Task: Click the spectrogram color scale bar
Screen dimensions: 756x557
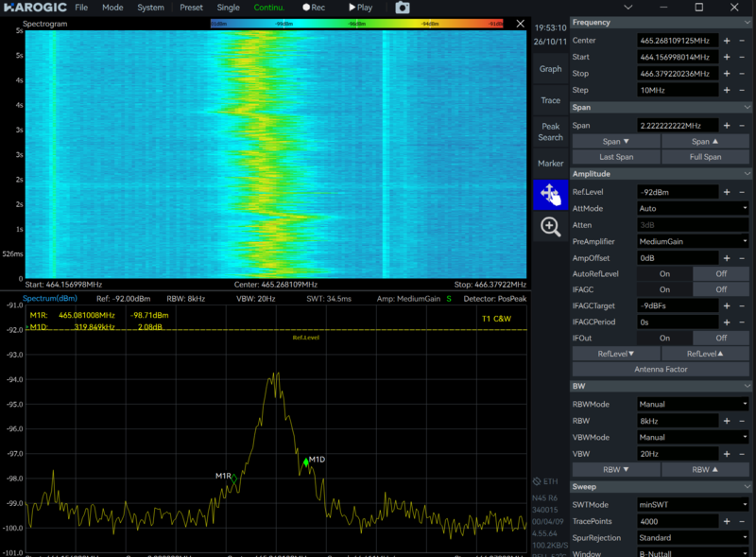Action: tap(357, 24)
